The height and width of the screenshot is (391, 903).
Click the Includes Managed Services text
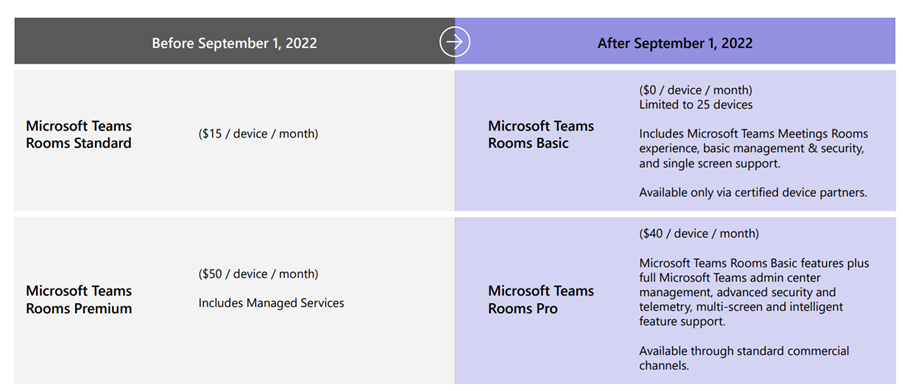point(271,302)
